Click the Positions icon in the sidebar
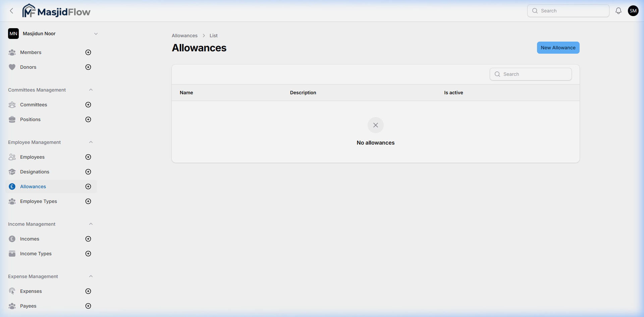Screen dimensions: 644x317 click(x=12, y=119)
